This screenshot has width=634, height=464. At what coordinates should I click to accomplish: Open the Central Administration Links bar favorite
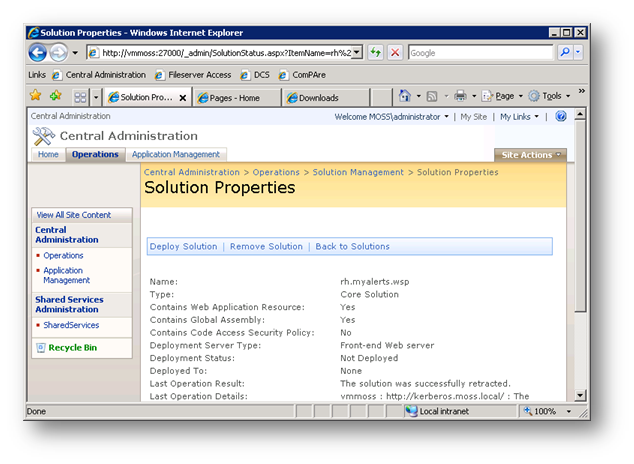click(x=99, y=75)
